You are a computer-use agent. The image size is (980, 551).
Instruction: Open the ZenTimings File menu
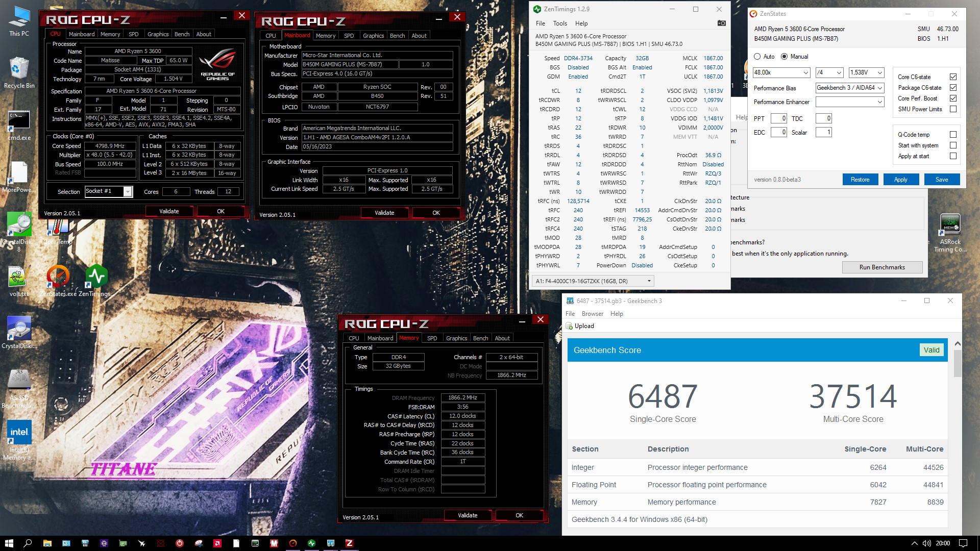(x=541, y=23)
